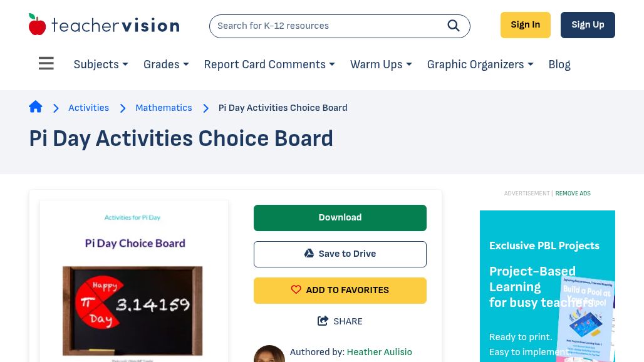Open the Pi Day Choice Board thumbnail
Image resolution: width=644 pixels, height=362 pixels.
(134, 282)
